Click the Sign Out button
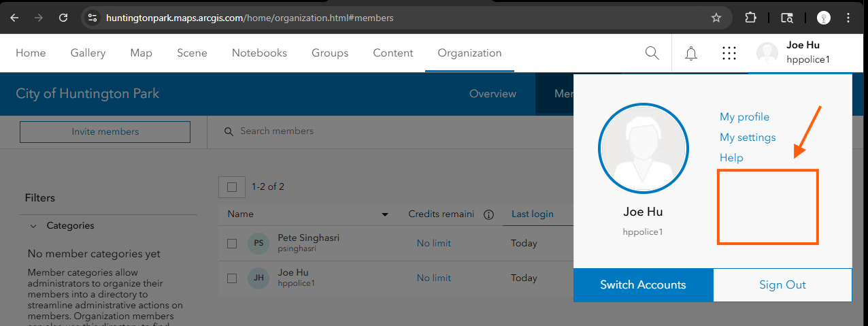Viewport: 868px width, 326px height. (782, 285)
